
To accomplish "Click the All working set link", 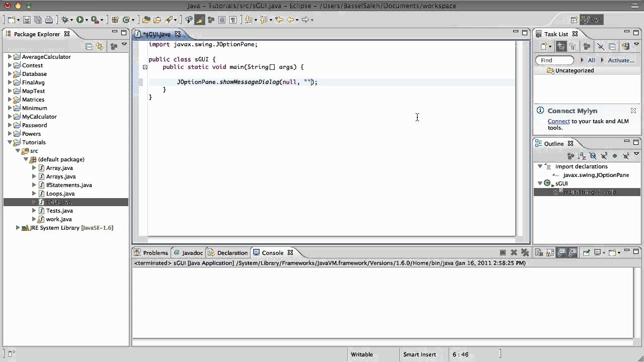I will (x=591, y=60).
